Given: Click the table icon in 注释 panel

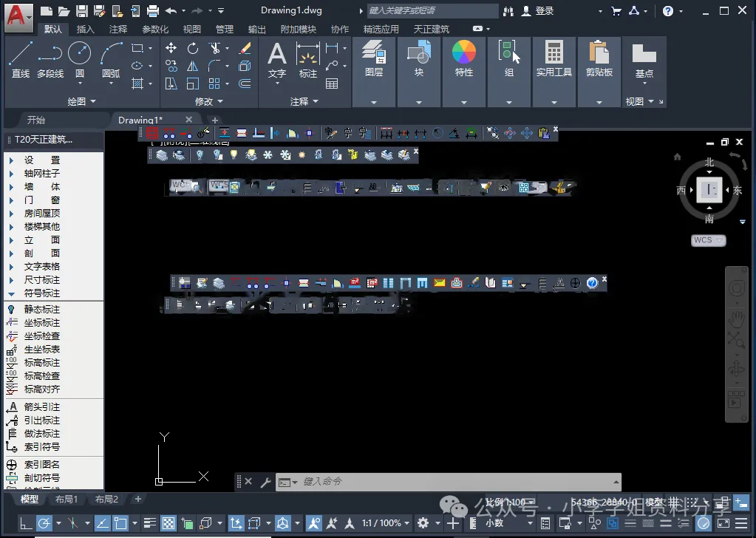Looking at the screenshot, I should pyautogui.click(x=332, y=84).
